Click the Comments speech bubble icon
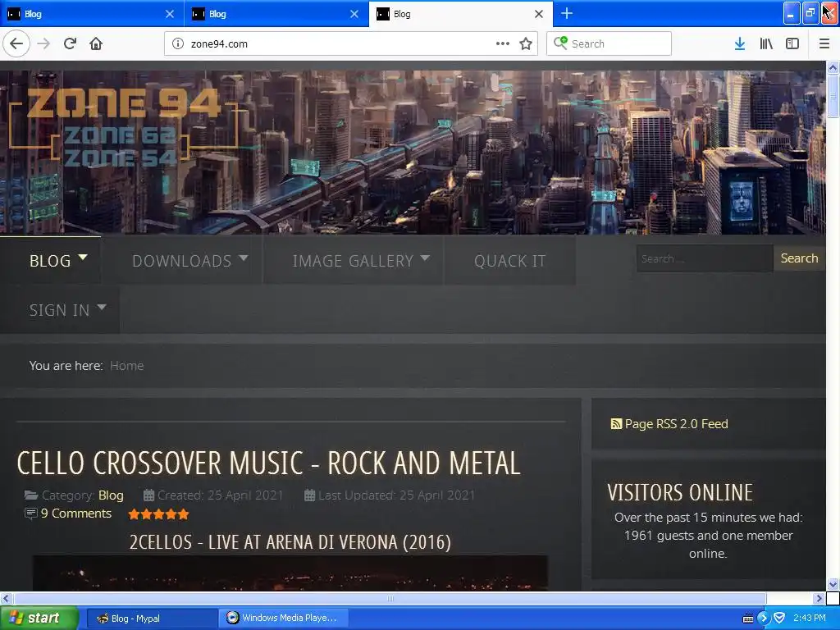 [31, 514]
